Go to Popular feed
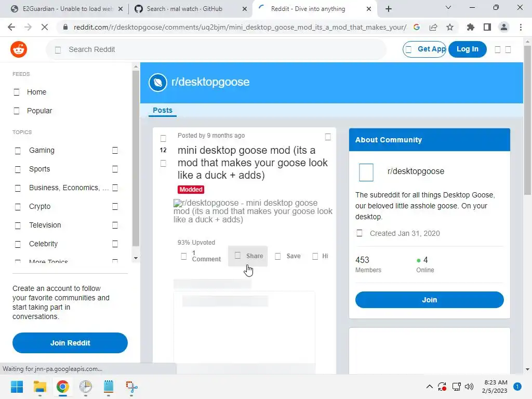Screen dimensions: 532x399 point(39,111)
